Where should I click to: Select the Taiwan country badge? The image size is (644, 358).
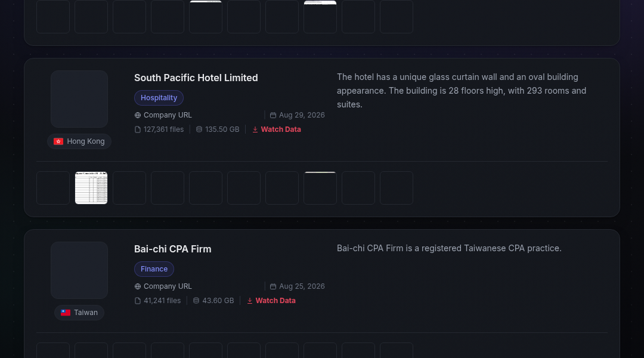coord(79,313)
